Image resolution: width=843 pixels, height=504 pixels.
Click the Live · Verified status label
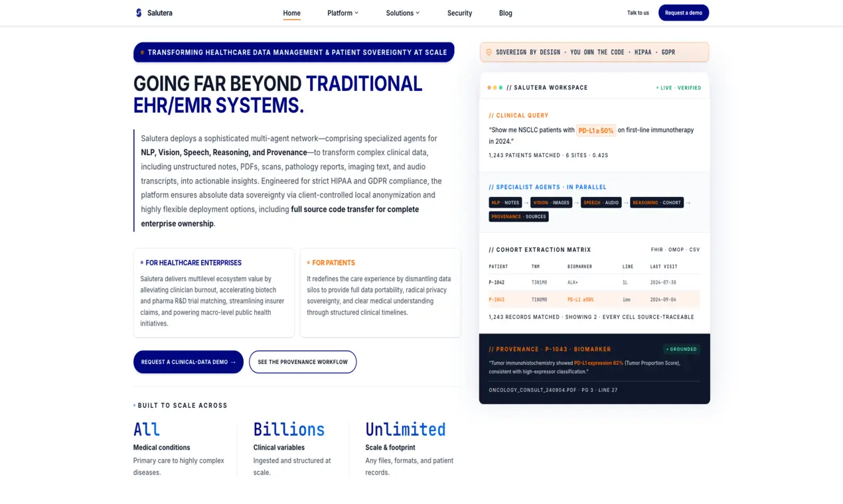pos(678,88)
